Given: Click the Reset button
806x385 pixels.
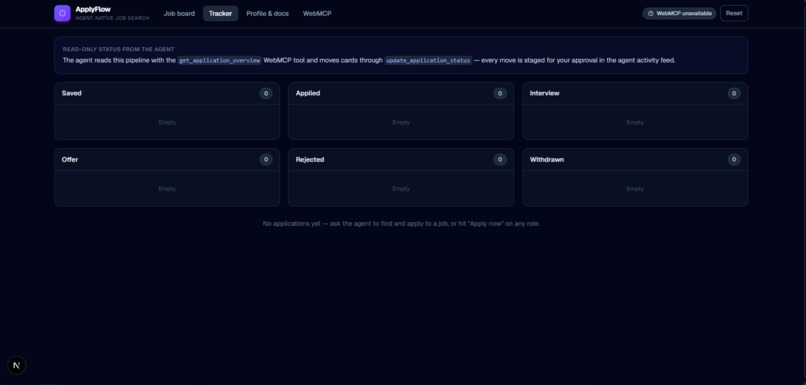Looking at the screenshot, I should [x=734, y=13].
